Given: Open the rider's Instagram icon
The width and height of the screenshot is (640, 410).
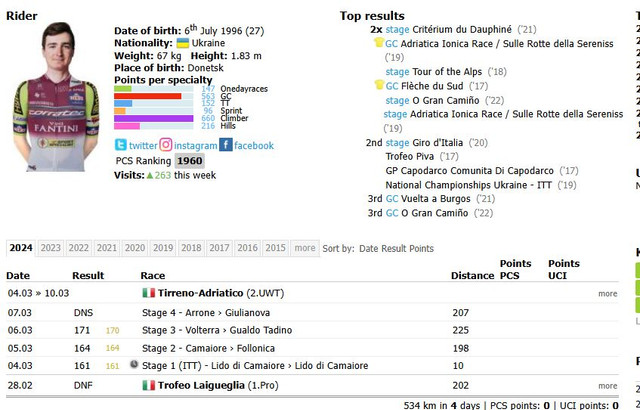Looking at the screenshot, I should [166, 145].
